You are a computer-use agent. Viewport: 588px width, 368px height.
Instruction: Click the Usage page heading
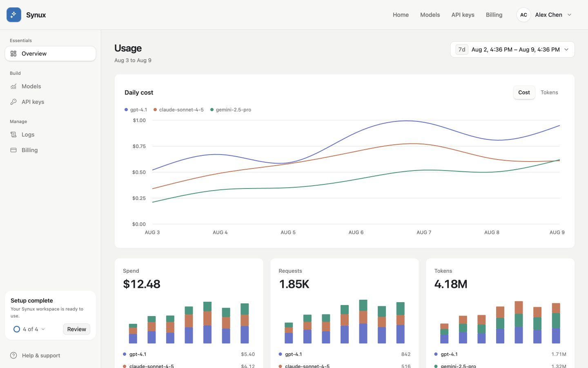pyautogui.click(x=128, y=48)
